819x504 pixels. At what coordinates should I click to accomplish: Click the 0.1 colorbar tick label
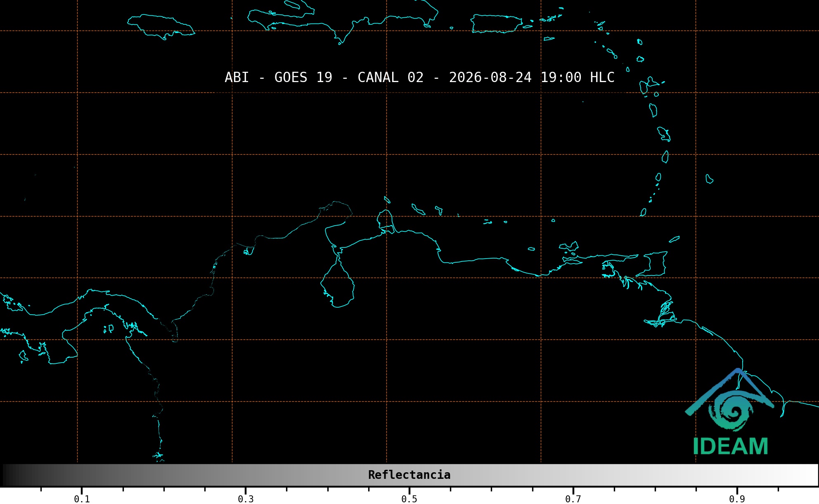coord(82,499)
